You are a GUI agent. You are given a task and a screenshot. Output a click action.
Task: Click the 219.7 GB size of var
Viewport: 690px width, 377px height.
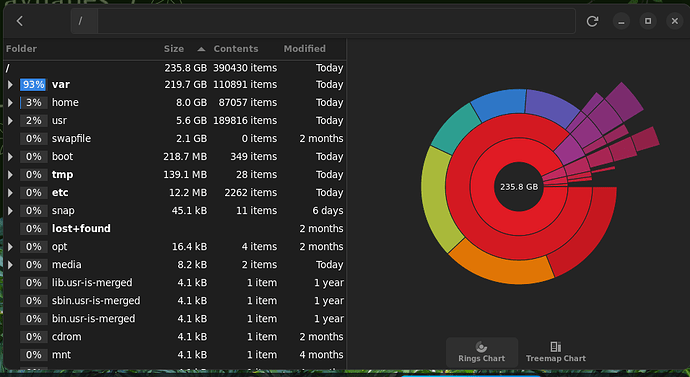(186, 84)
